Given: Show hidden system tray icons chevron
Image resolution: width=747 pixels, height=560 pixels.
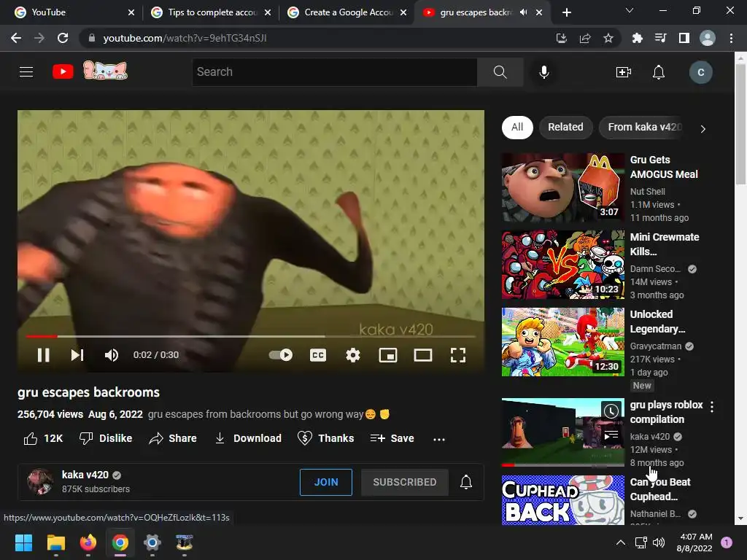Looking at the screenshot, I should coord(620,542).
